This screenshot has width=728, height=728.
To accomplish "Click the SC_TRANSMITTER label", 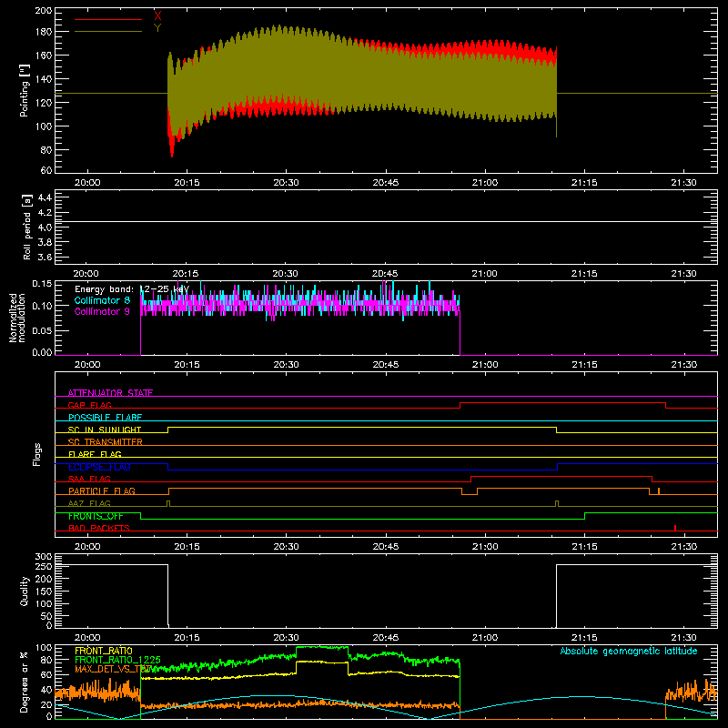I will coord(106,442).
